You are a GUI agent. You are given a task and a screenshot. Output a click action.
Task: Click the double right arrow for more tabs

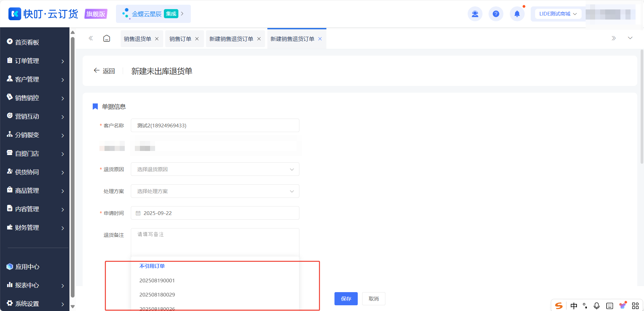tap(614, 38)
